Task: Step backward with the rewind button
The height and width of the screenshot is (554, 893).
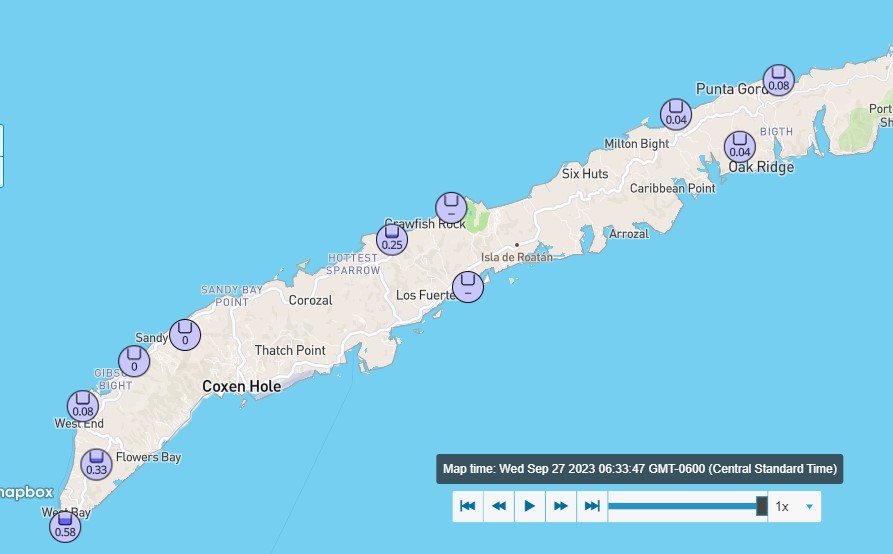Action: (499, 507)
